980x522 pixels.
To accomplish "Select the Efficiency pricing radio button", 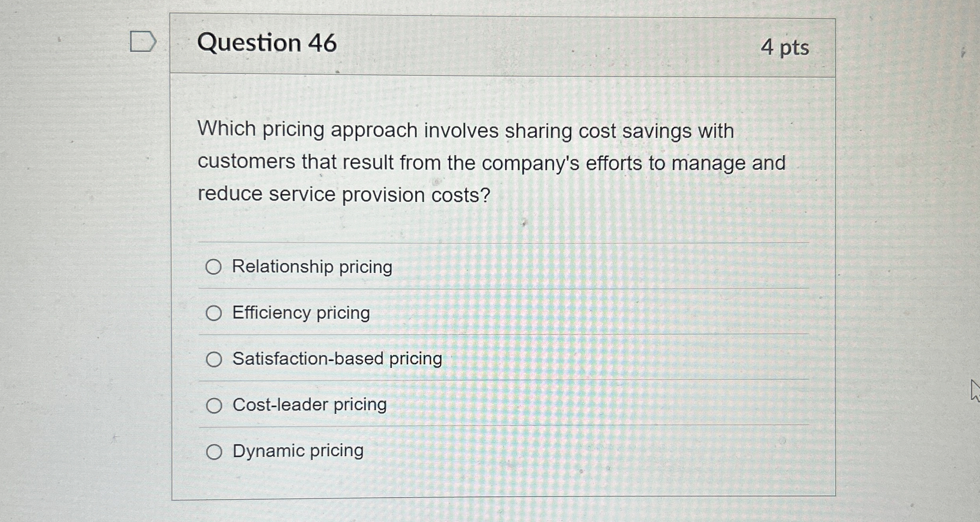I will (x=214, y=313).
